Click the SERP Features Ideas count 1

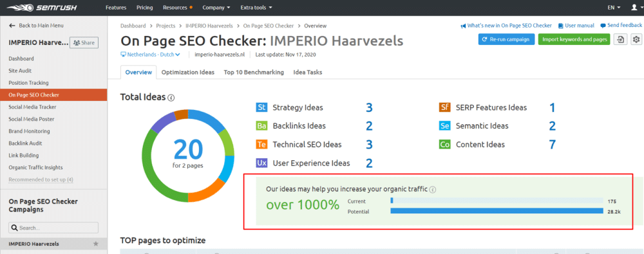[553, 107]
